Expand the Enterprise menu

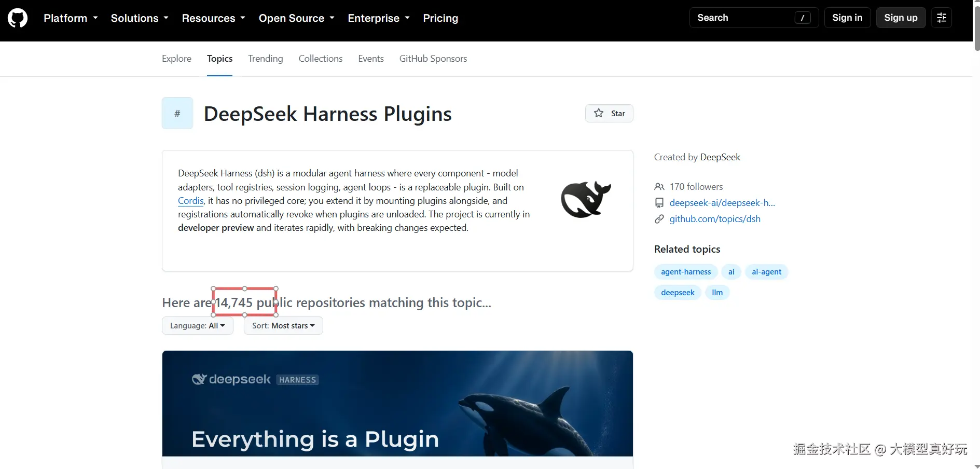[x=379, y=18]
